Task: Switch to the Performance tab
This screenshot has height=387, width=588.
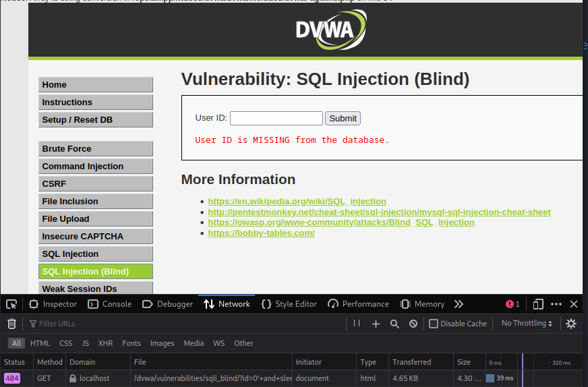Action: point(358,304)
